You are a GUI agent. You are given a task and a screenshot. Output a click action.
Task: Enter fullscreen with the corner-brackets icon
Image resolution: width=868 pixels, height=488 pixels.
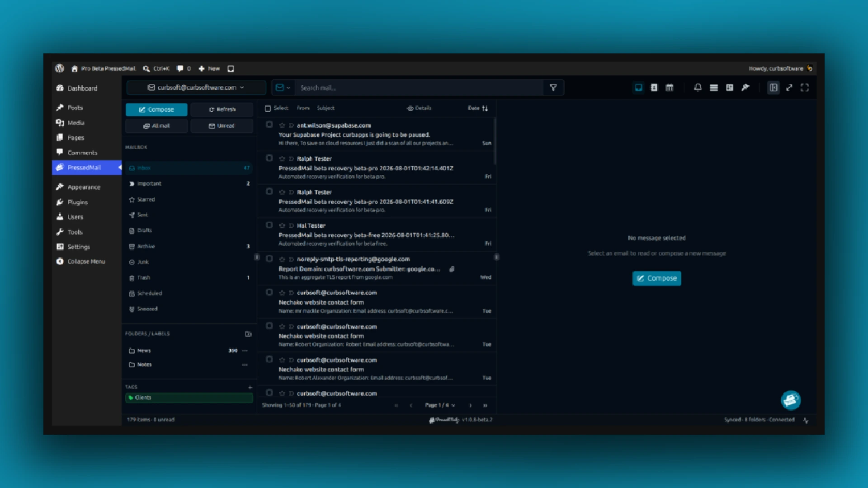coord(805,88)
